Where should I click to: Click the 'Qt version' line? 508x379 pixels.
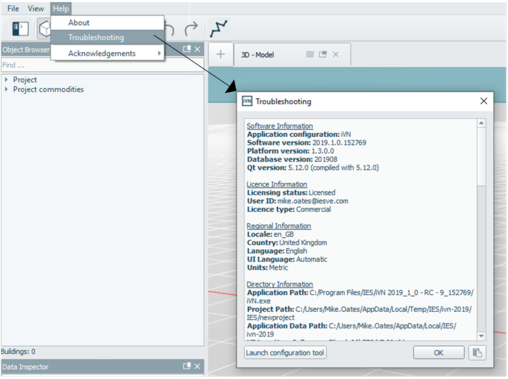pos(313,168)
